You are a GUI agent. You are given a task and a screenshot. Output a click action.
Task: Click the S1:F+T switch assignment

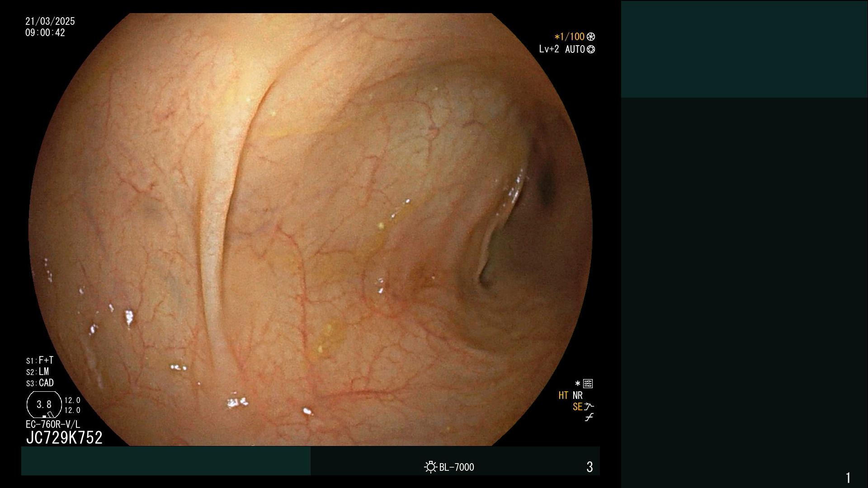click(40, 360)
